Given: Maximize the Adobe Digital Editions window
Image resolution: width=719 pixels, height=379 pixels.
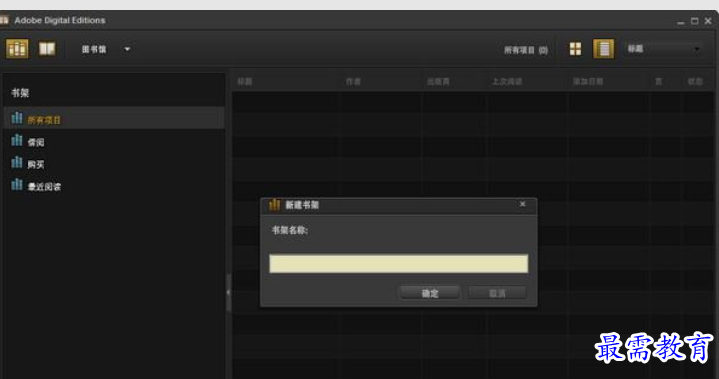Looking at the screenshot, I should tap(695, 21).
